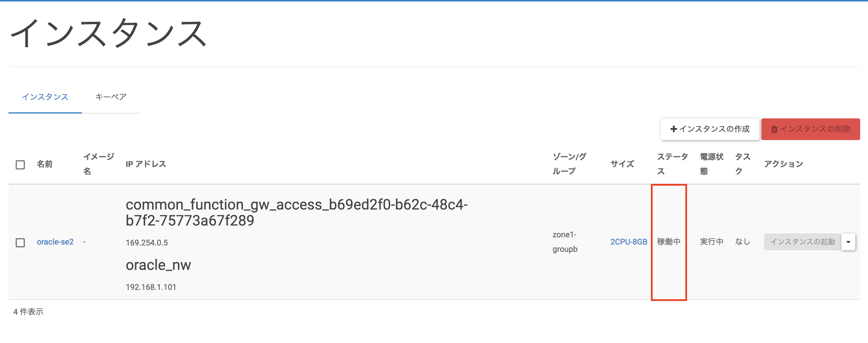Click the ゾーン/グループ column header
Viewport: 868px width, 343px height.
click(569, 164)
